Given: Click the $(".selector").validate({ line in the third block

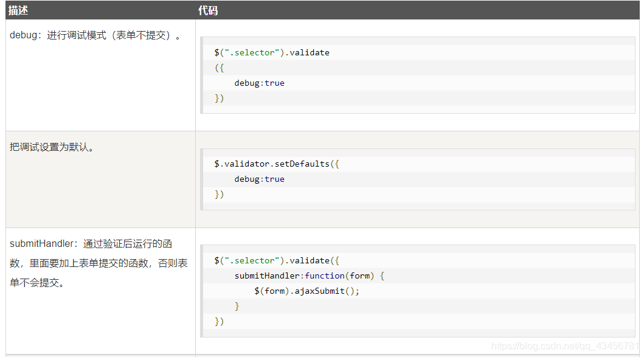Looking at the screenshot, I should click(277, 260).
